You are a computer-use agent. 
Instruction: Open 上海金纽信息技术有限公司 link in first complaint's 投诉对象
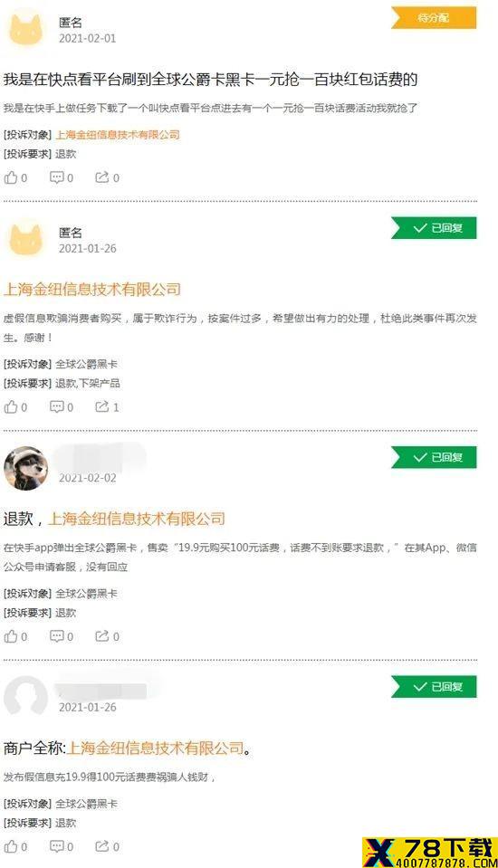pyautogui.click(x=118, y=135)
